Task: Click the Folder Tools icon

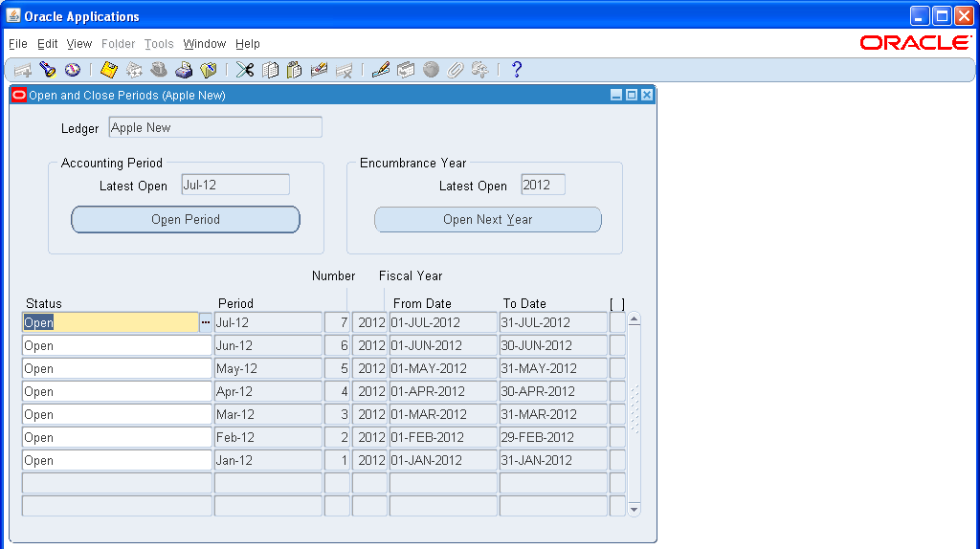Action: click(x=479, y=70)
